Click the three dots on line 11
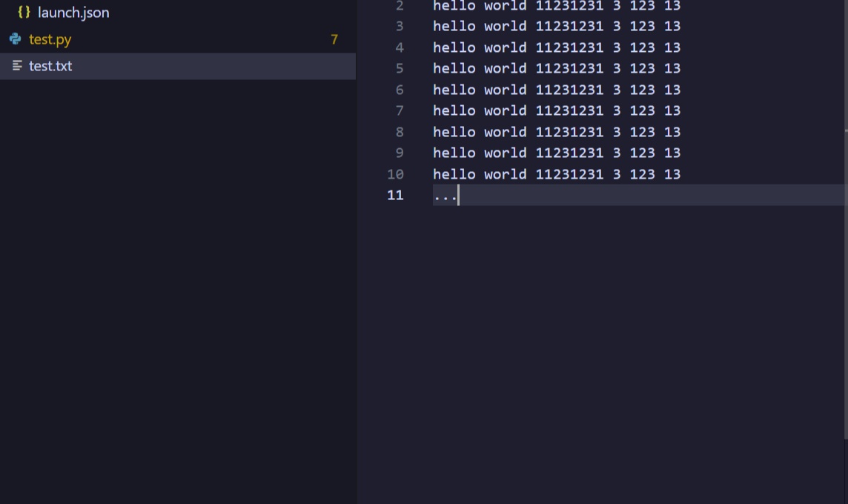 tap(445, 198)
